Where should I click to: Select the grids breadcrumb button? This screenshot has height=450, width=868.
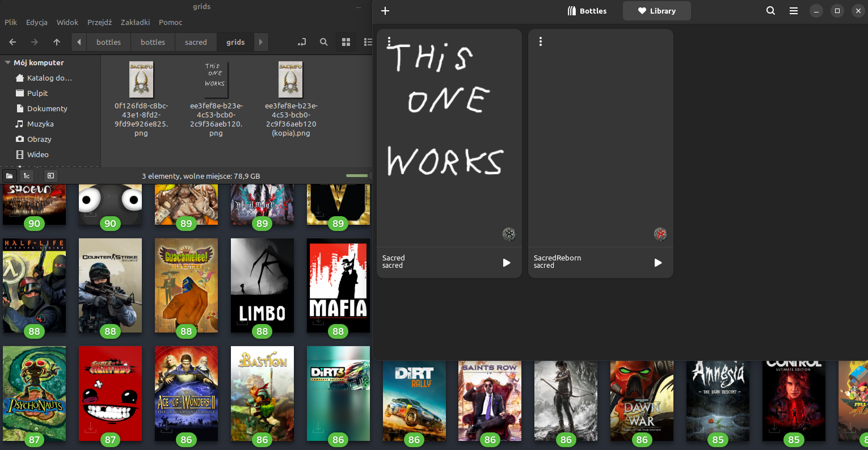[x=235, y=42]
